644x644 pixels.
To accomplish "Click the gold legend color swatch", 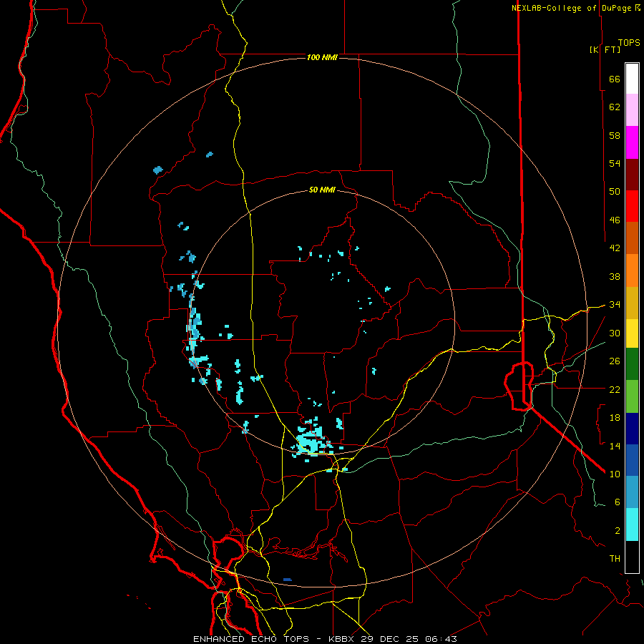I will [x=632, y=303].
